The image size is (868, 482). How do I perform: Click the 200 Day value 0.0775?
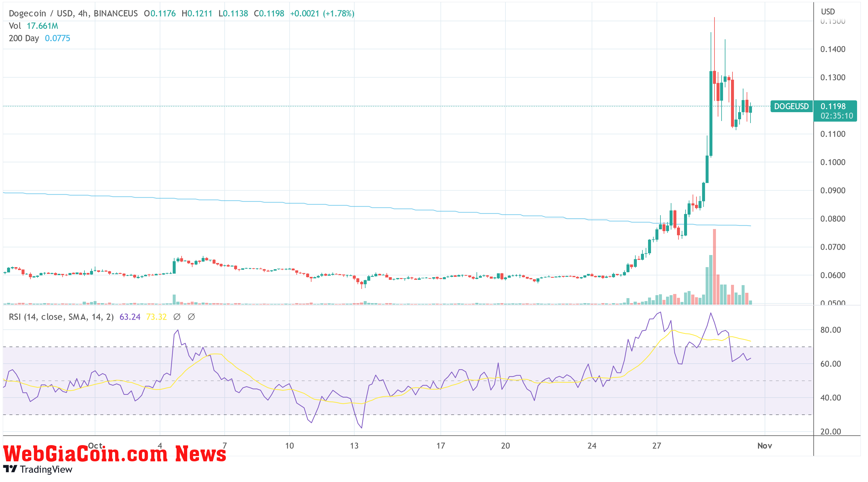[57, 38]
